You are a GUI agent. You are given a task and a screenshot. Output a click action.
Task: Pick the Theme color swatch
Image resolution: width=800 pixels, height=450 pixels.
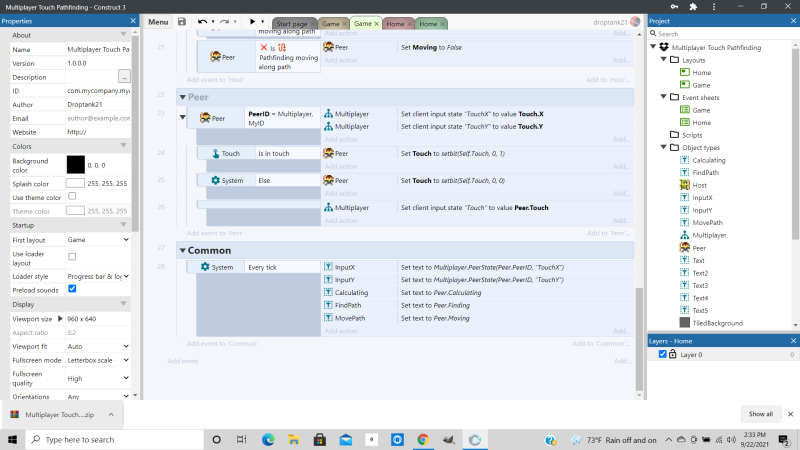(x=76, y=211)
